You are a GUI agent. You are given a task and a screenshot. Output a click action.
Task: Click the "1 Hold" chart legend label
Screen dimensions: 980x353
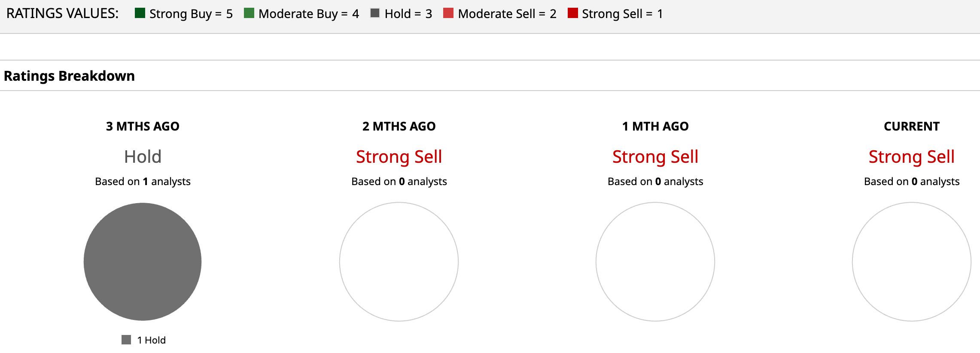[x=151, y=340]
